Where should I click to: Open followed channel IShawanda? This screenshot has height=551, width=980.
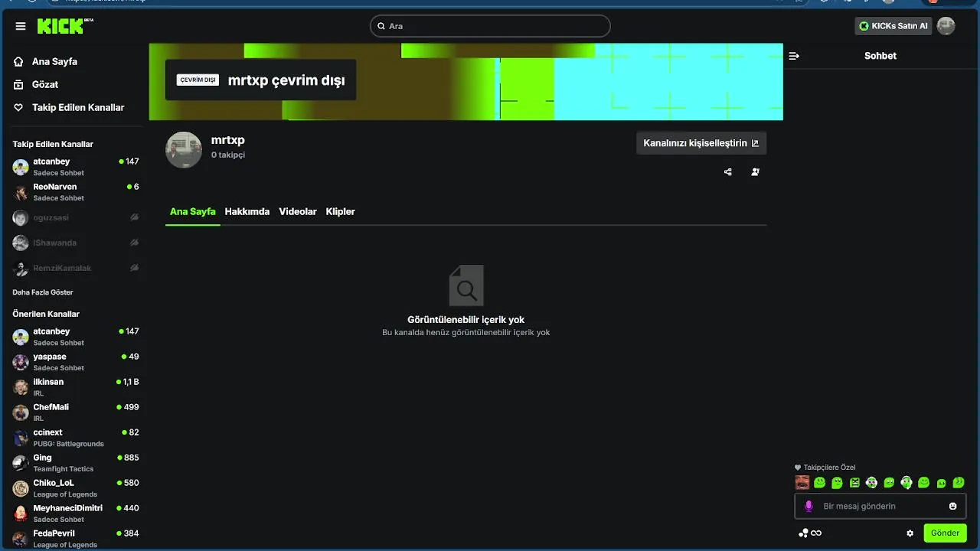click(76, 243)
